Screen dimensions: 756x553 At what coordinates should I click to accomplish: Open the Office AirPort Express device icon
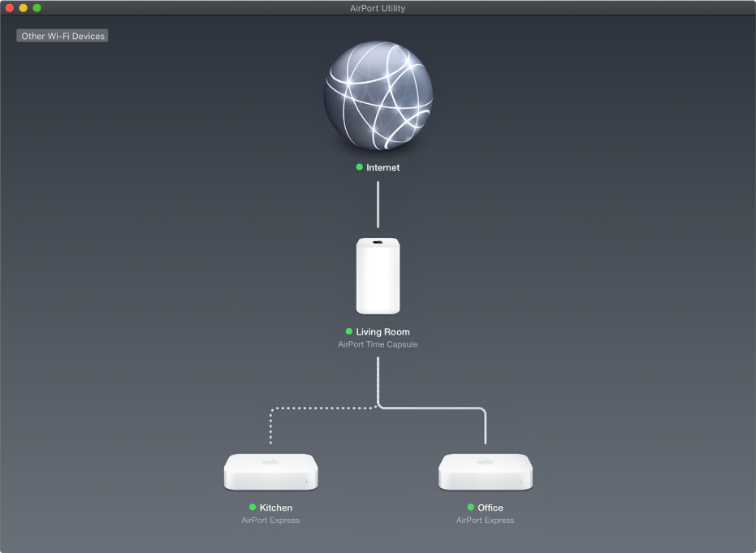click(486, 471)
